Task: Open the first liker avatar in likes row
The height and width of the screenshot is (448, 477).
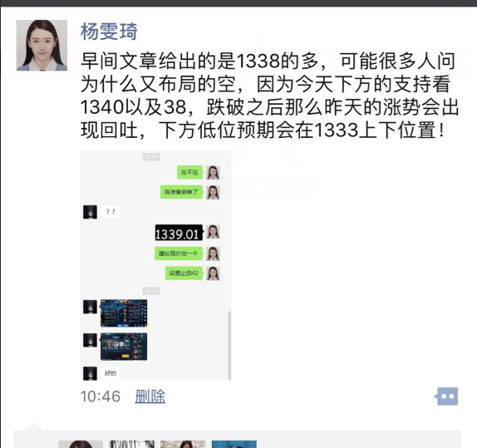Action: [81, 444]
